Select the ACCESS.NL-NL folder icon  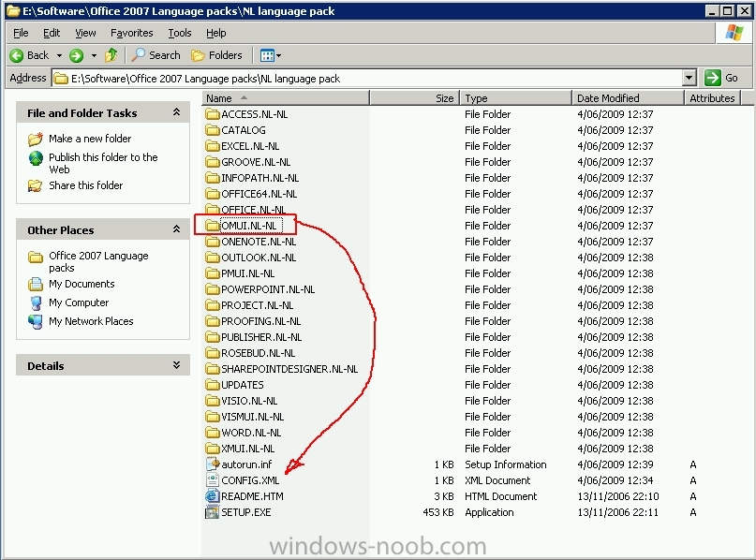point(212,114)
